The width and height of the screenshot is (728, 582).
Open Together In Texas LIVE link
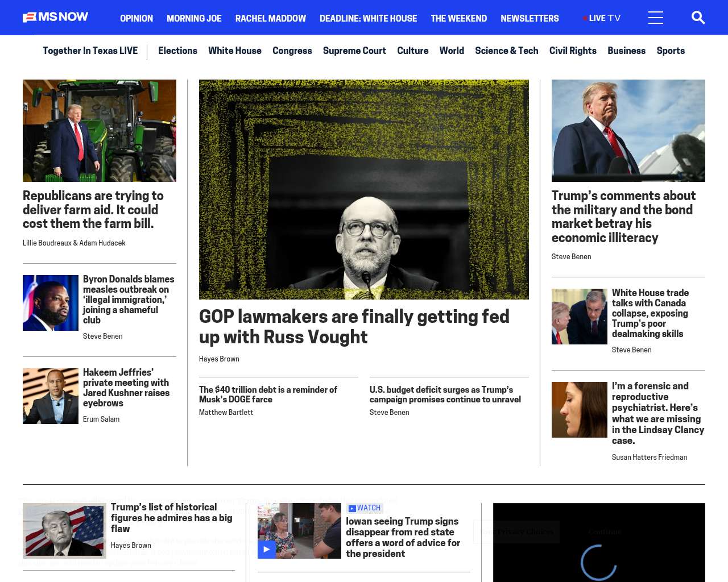(x=90, y=51)
